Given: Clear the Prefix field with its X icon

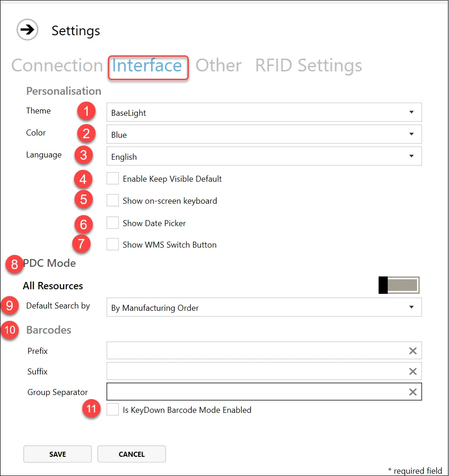Looking at the screenshot, I should [x=412, y=351].
